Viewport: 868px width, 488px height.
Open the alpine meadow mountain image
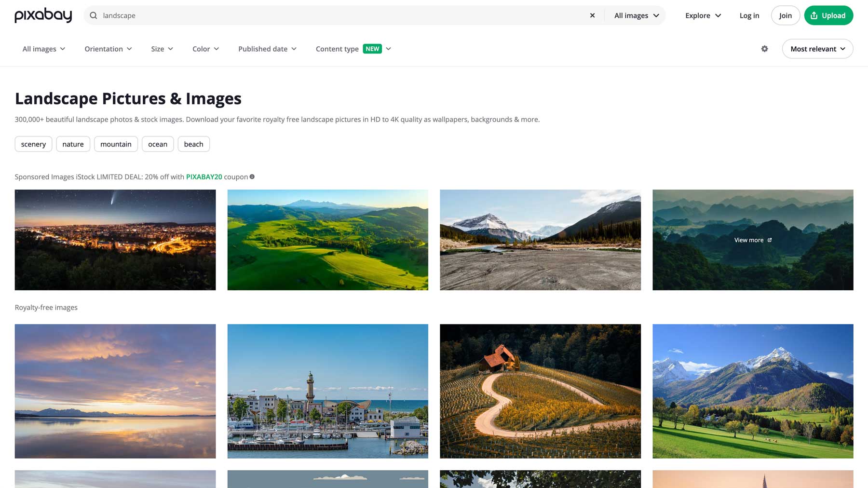753,391
